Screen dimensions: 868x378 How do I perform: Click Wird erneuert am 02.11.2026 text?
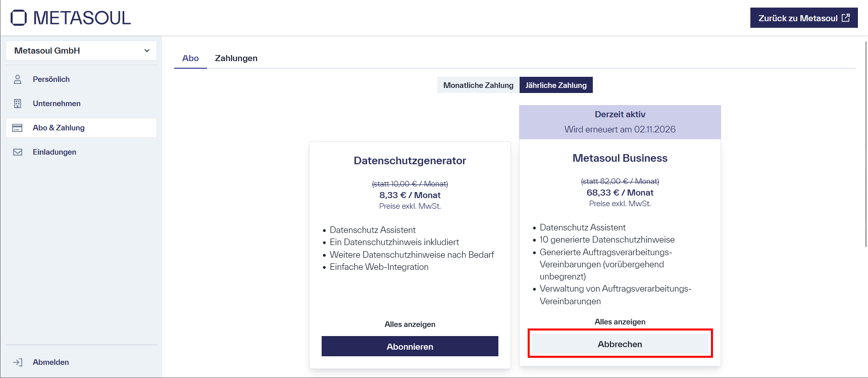(620, 129)
